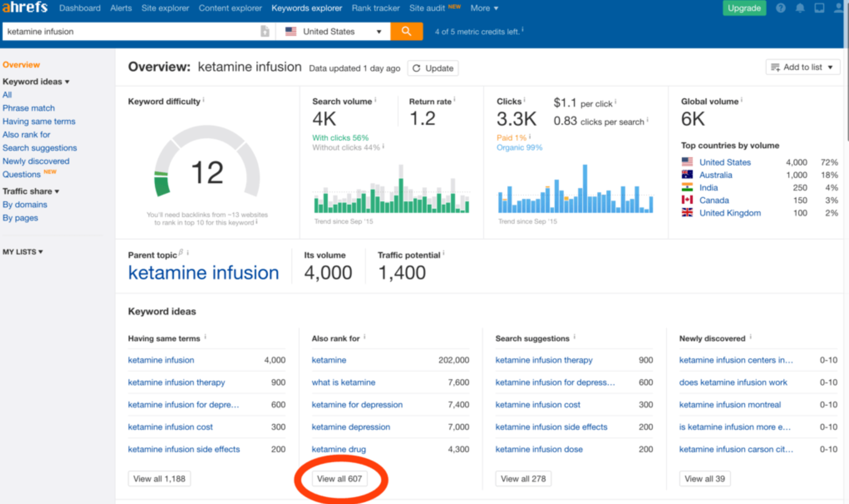Screen dimensions: 849x504
Task: Click the United States flag in country list
Action: [x=687, y=162]
